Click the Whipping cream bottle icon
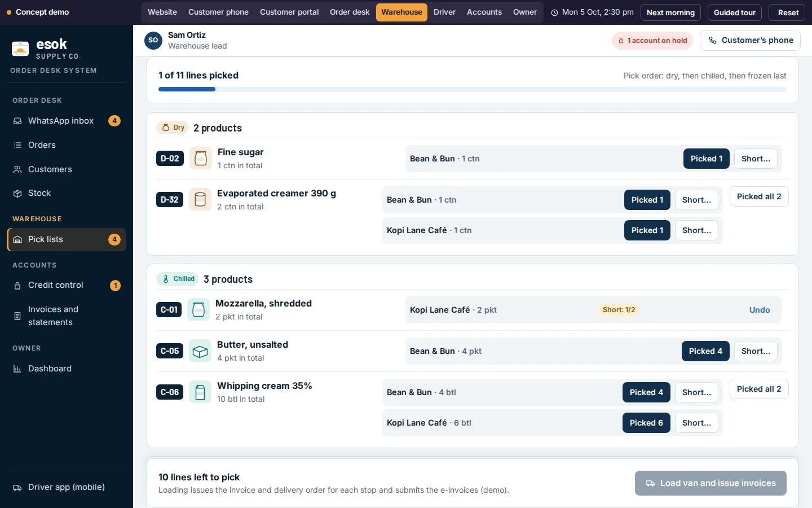 click(200, 392)
